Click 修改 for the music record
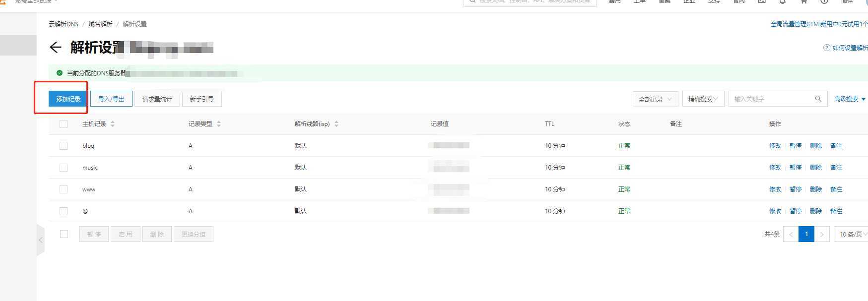Screen dimensions: 868x301 point(775,168)
